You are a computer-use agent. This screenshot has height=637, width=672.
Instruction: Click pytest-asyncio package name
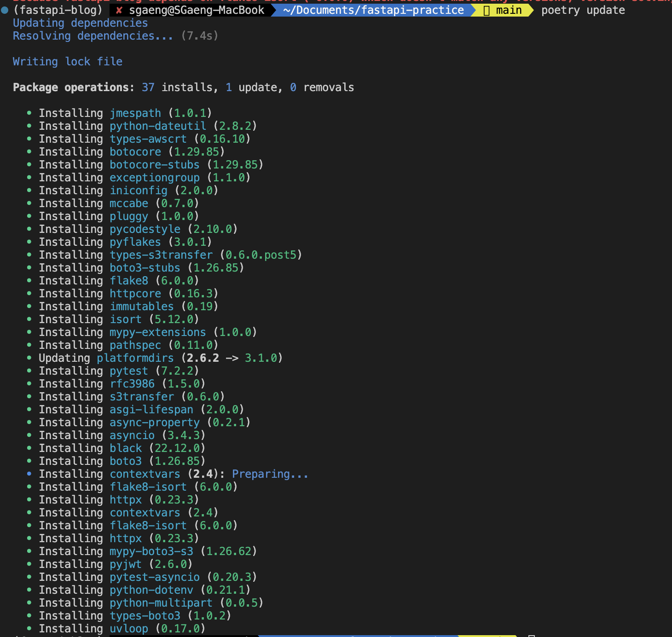[x=155, y=577]
